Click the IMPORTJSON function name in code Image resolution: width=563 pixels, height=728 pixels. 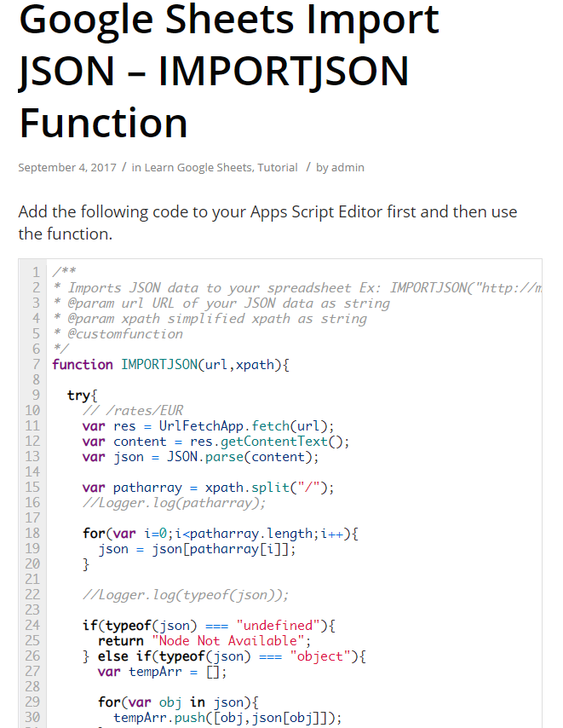click(x=159, y=365)
